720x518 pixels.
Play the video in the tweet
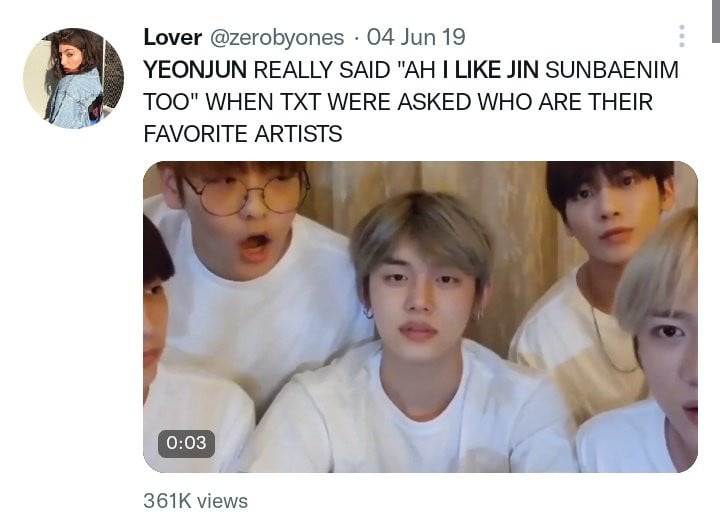point(420,316)
